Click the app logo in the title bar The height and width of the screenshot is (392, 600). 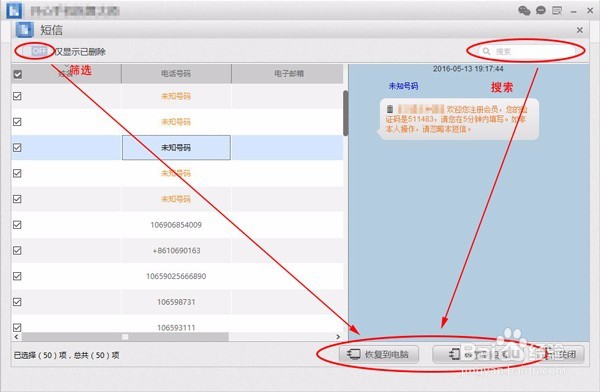pyautogui.click(x=14, y=10)
